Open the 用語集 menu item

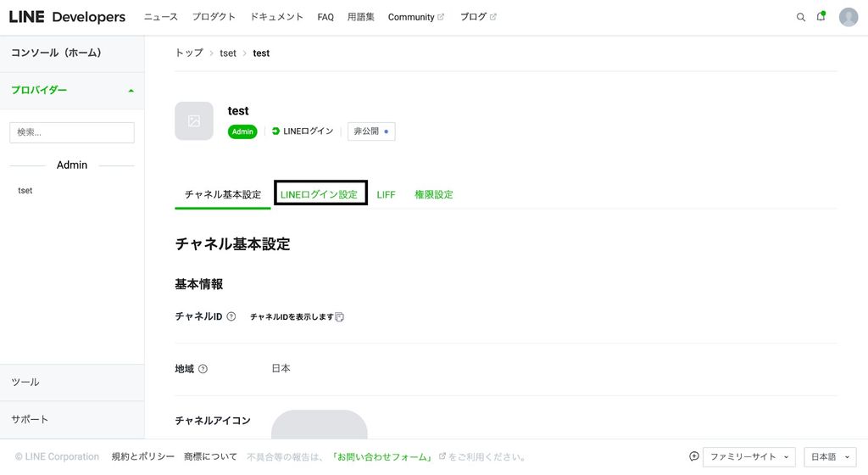361,17
